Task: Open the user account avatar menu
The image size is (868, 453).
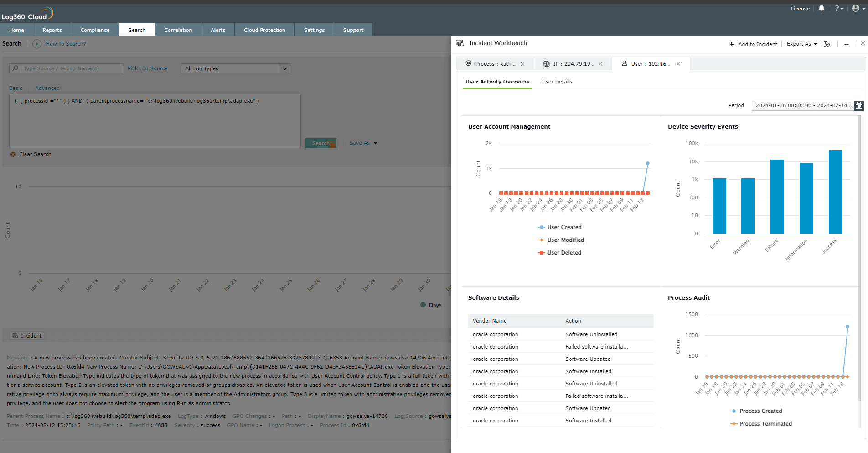Action: (858, 8)
